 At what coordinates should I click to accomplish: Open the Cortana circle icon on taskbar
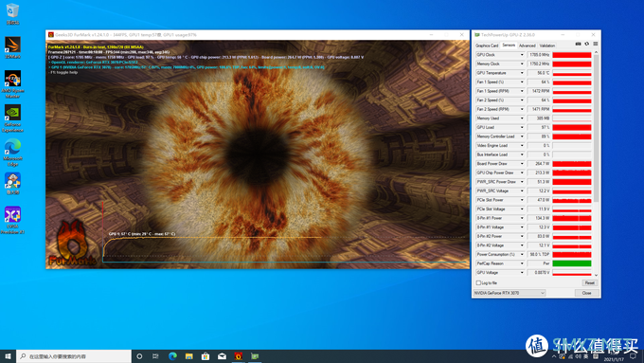tap(139, 356)
